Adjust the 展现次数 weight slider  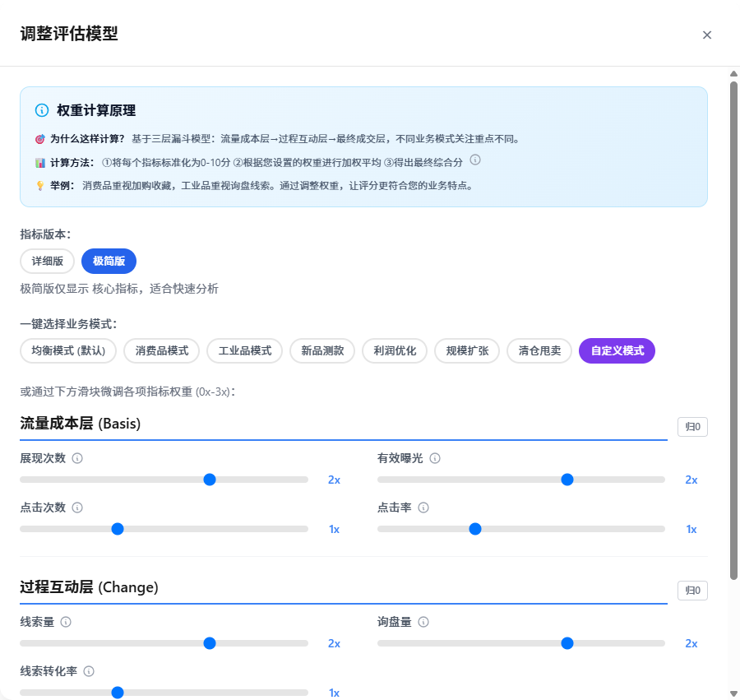(x=210, y=480)
